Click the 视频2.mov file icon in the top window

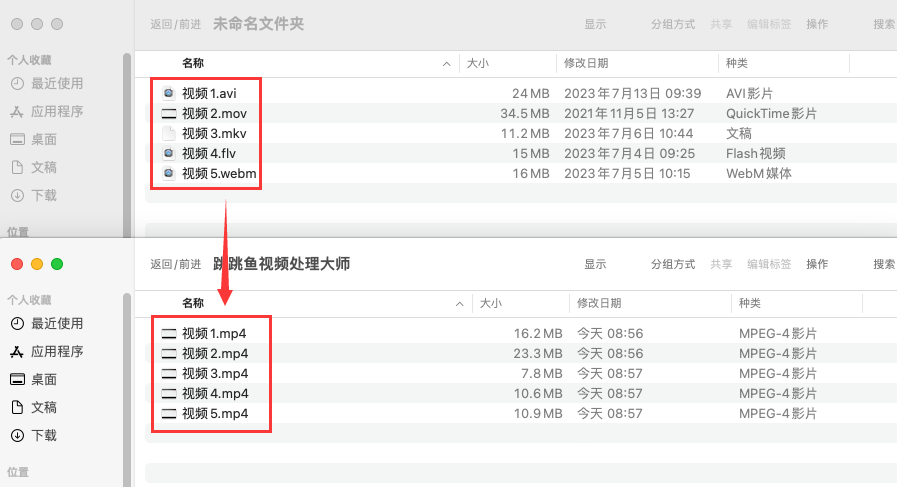click(x=168, y=113)
